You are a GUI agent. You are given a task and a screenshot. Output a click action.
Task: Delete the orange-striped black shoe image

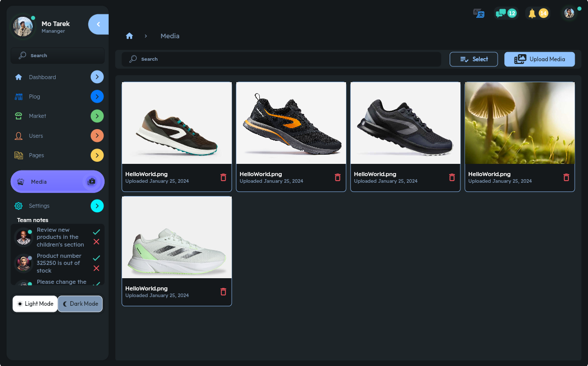click(337, 177)
